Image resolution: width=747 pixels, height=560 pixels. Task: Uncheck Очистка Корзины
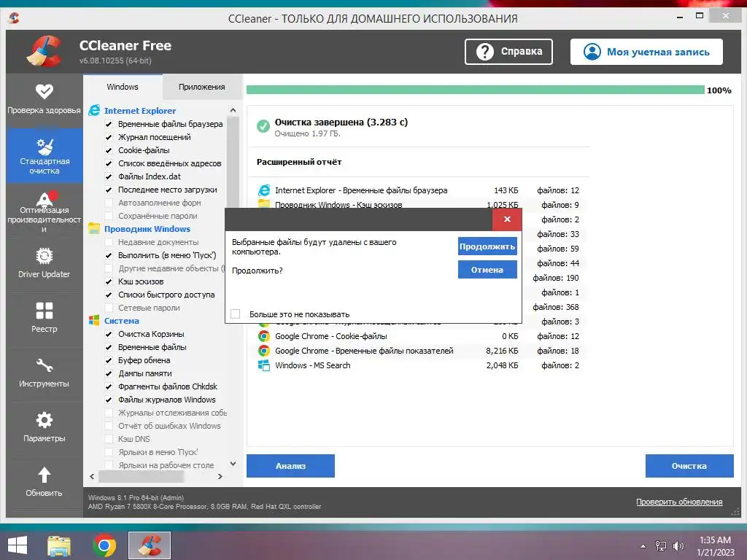109,334
